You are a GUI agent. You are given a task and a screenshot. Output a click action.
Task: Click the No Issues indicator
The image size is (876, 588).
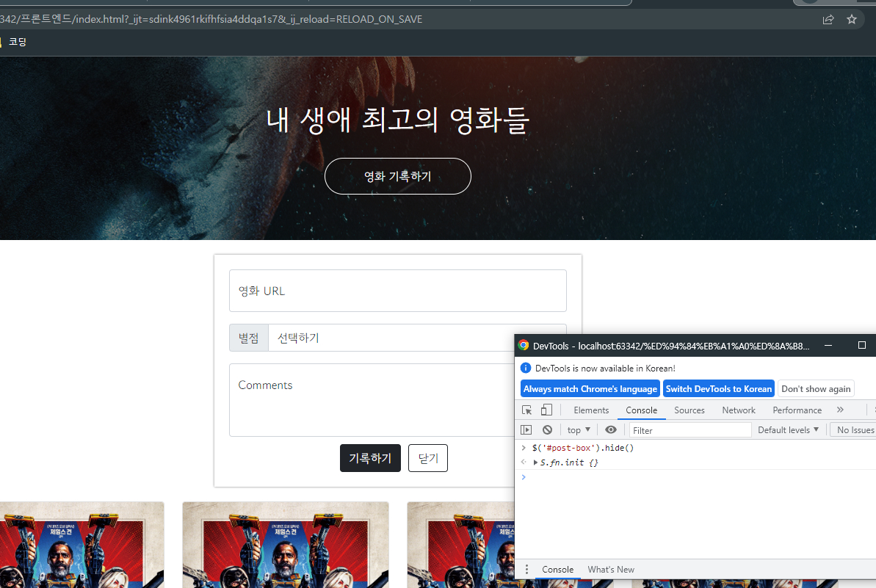(x=853, y=430)
